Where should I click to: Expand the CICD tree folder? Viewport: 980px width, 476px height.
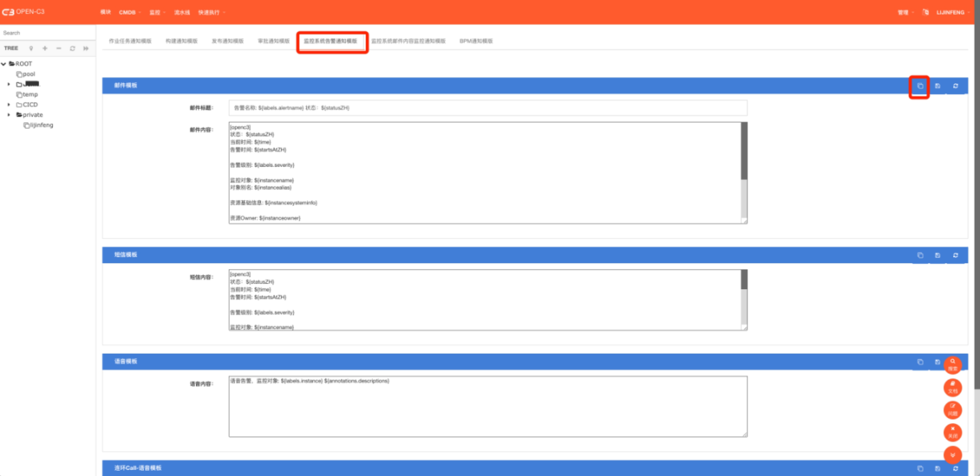(x=9, y=104)
